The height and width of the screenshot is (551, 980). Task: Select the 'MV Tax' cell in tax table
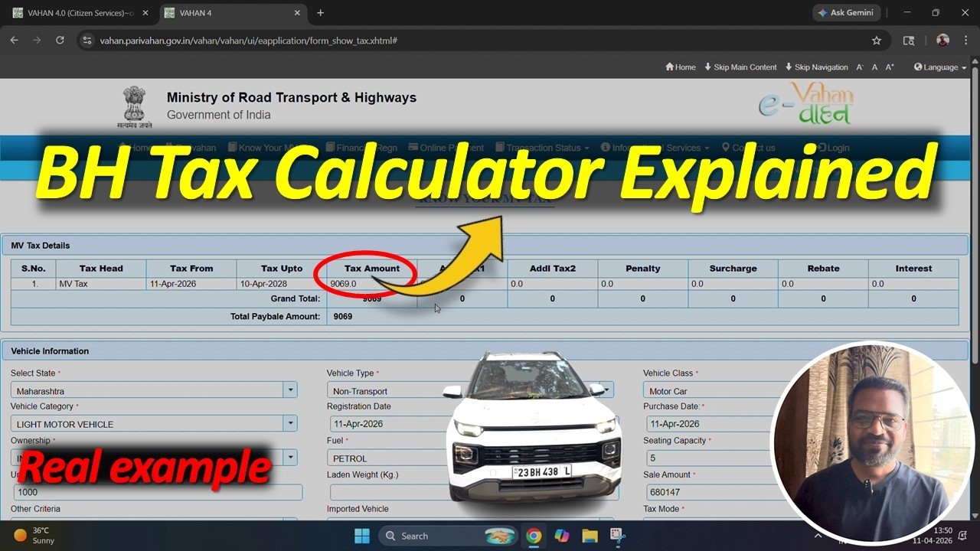tap(100, 284)
